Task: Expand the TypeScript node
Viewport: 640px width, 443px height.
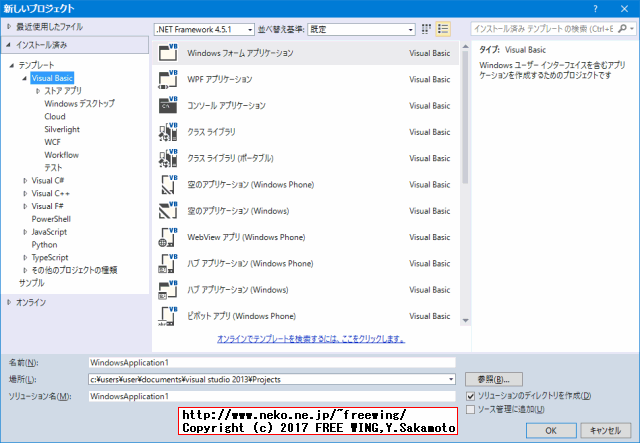Action: click(25, 258)
